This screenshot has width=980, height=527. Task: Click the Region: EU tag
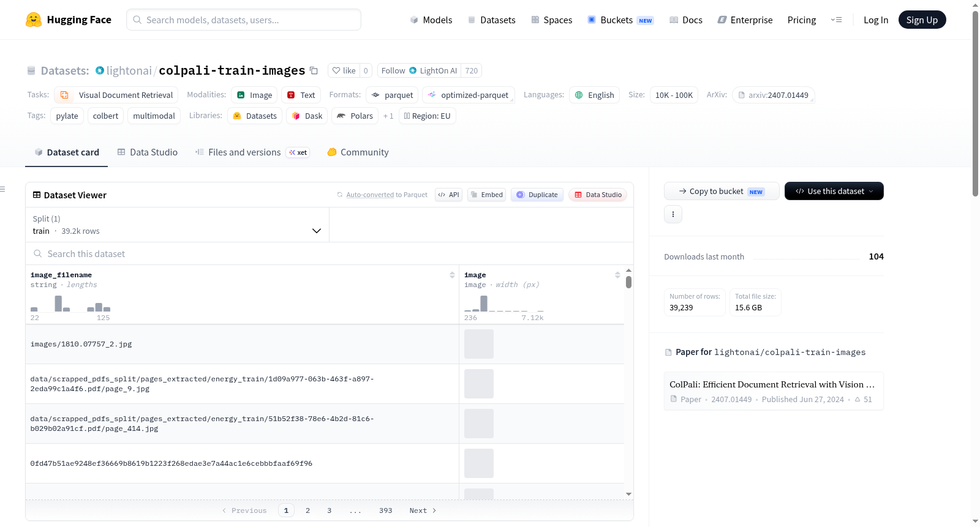coord(428,116)
